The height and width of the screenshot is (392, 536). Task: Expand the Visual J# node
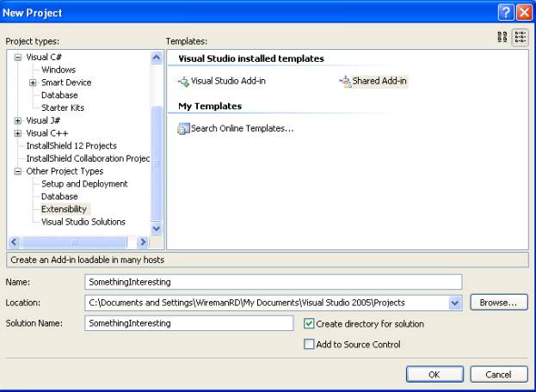(x=18, y=120)
